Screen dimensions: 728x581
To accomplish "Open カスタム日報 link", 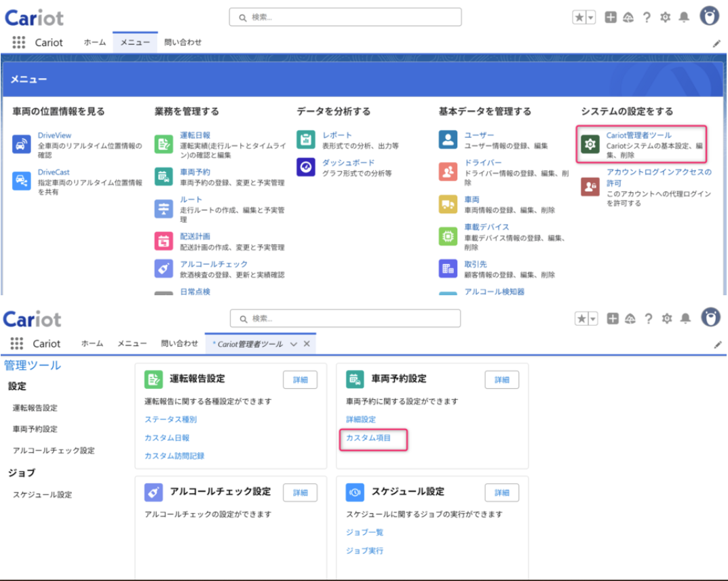I will [167, 438].
